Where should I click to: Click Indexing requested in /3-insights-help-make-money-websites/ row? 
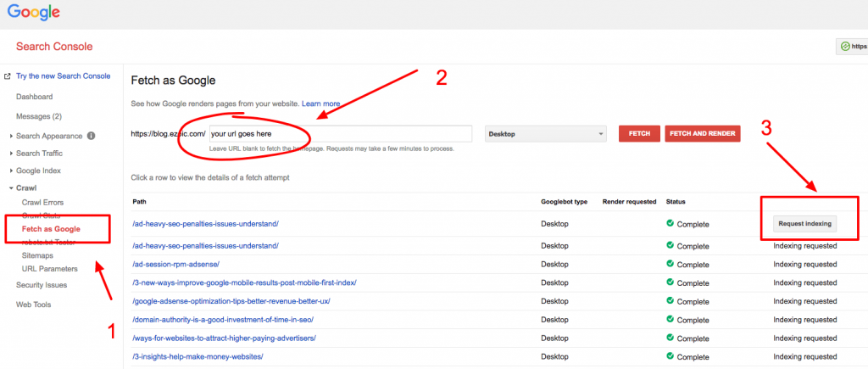pyautogui.click(x=805, y=356)
